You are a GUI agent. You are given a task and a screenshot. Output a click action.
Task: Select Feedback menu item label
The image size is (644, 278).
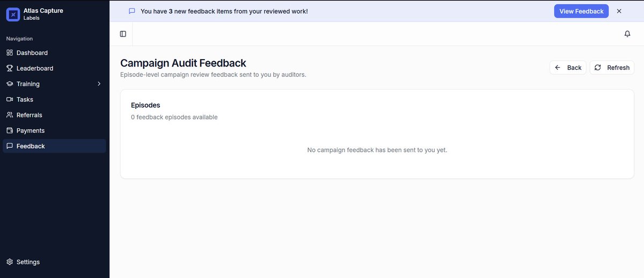[x=31, y=146]
